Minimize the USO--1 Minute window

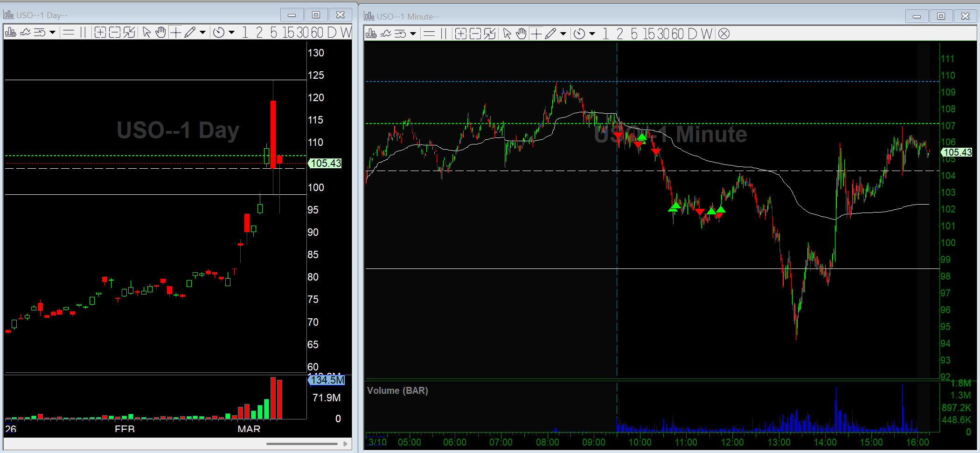917,16
